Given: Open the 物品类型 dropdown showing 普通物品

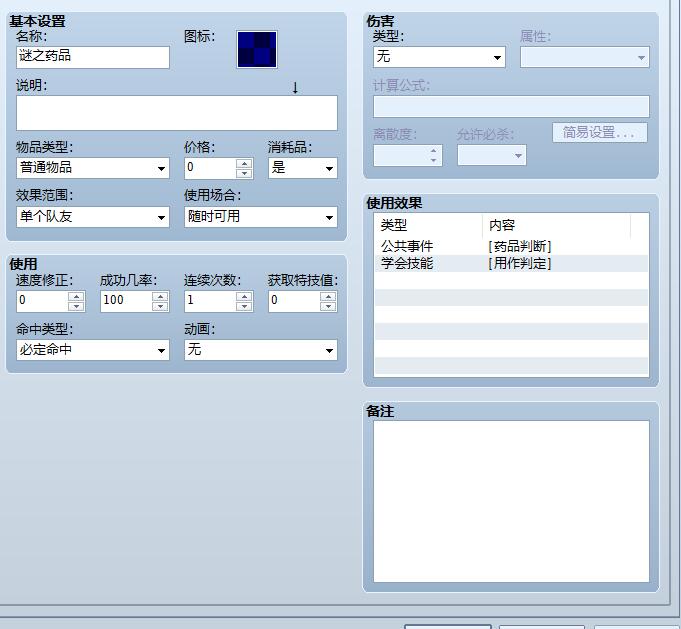Looking at the screenshot, I should pyautogui.click(x=93, y=168).
